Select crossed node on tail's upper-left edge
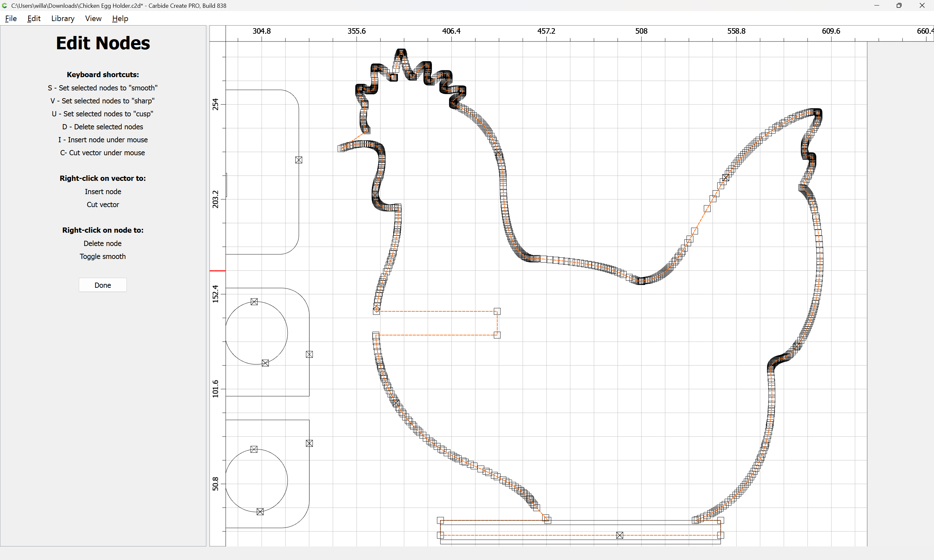The width and height of the screenshot is (934, 560). pyautogui.click(x=725, y=177)
